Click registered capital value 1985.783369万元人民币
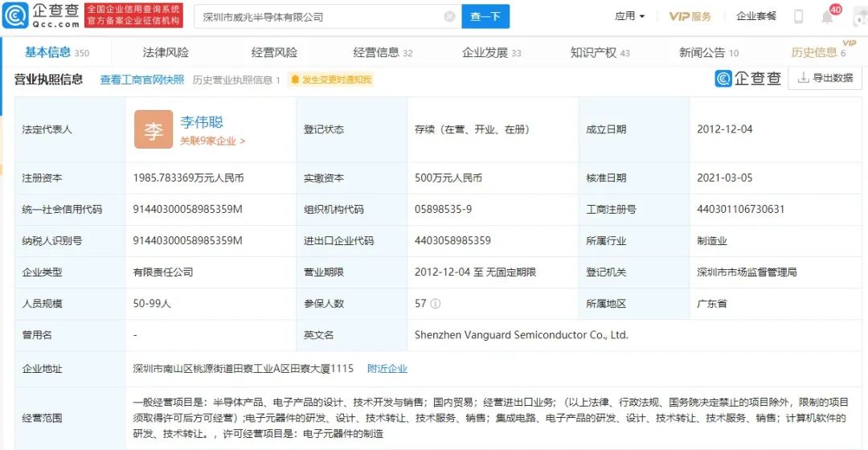 coord(188,178)
